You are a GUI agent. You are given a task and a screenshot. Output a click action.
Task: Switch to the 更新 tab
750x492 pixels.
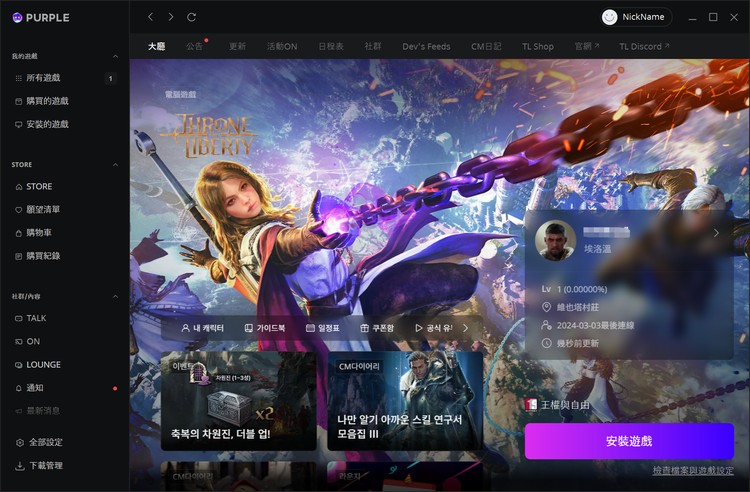click(237, 46)
